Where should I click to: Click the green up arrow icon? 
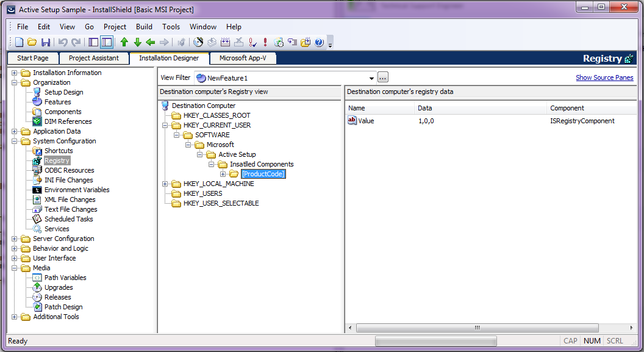pyautogui.click(x=124, y=42)
